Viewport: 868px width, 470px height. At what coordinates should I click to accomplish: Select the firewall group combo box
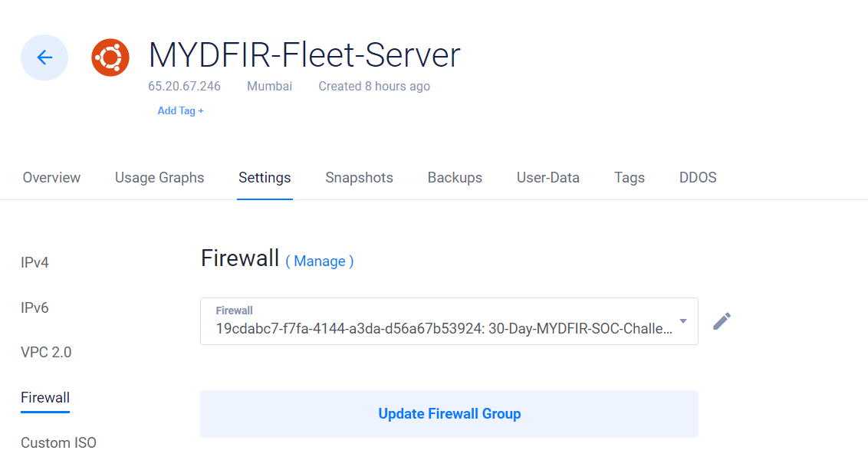click(449, 321)
